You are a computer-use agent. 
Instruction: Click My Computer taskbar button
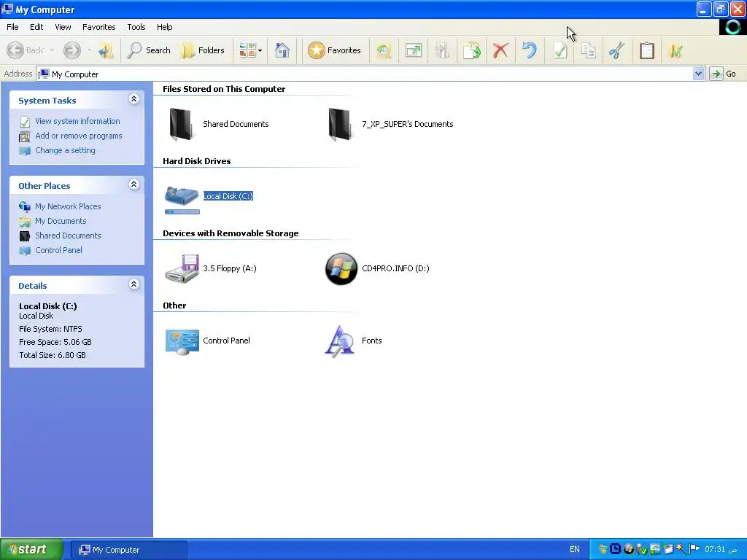tap(129, 550)
